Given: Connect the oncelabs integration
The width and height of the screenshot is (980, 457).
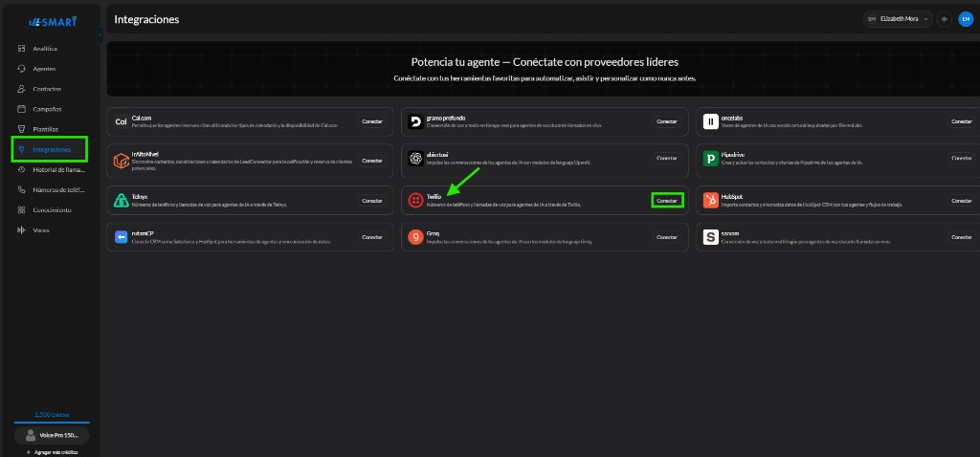Looking at the screenshot, I should pos(962,121).
